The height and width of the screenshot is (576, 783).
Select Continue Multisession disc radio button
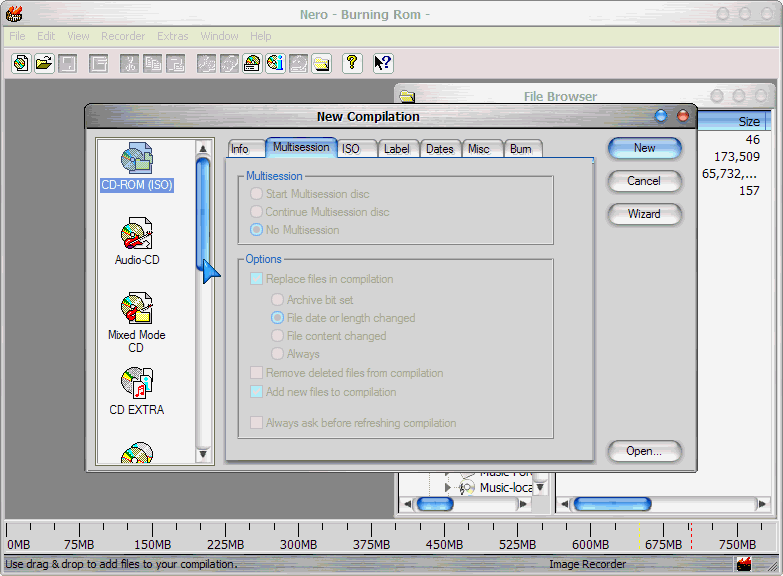(256, 212)
